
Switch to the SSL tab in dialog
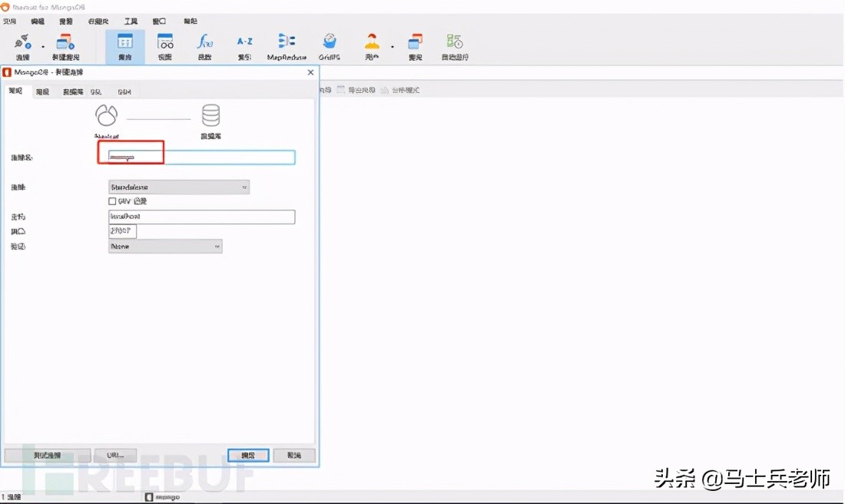(96, 91)
